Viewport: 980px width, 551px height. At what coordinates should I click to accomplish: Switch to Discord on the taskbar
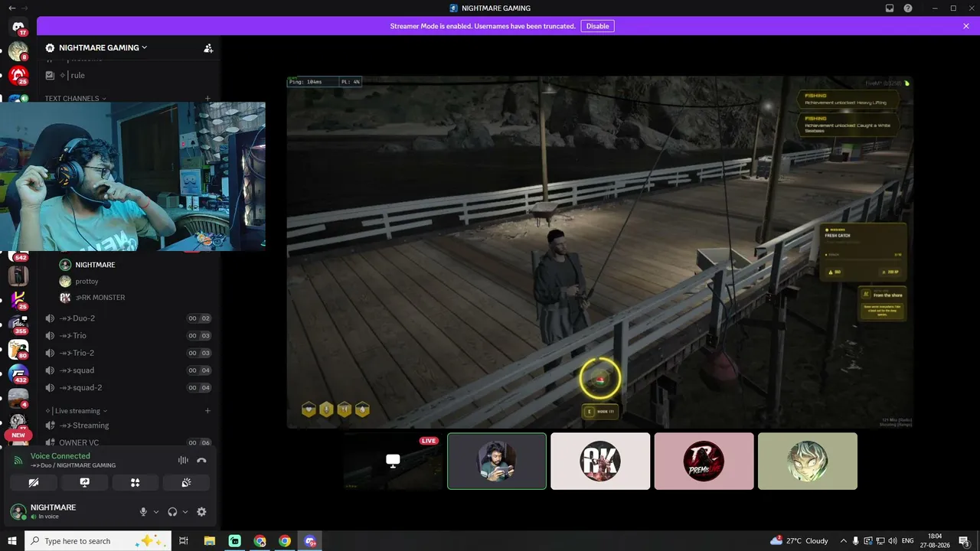coord(310,541)
